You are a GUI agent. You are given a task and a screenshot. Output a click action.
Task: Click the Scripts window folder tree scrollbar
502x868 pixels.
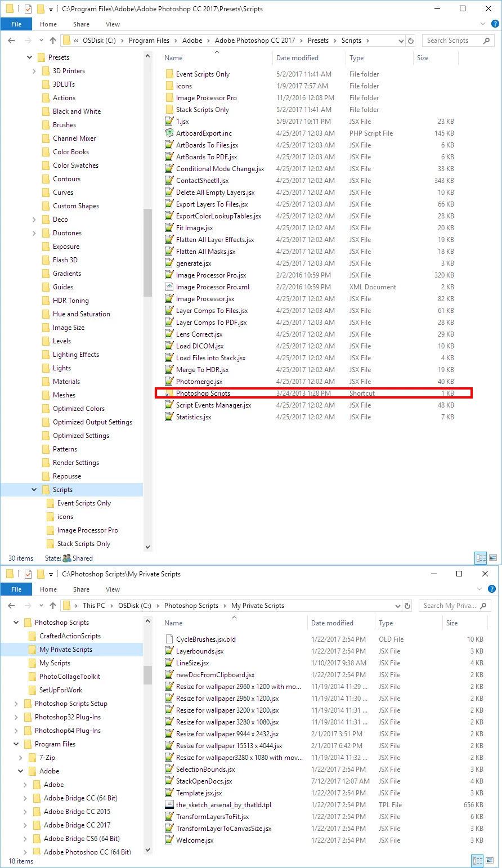pyautogui.click(x=148, y=252)
